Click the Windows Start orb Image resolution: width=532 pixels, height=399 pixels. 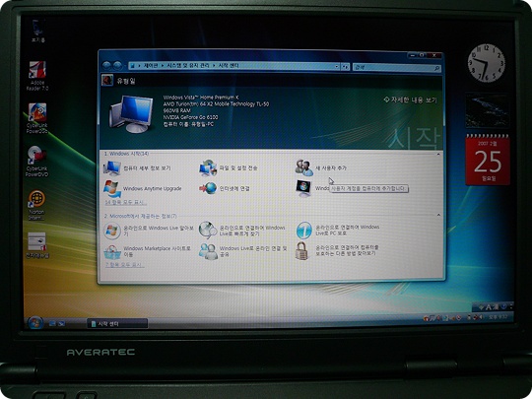coord(34,322)
